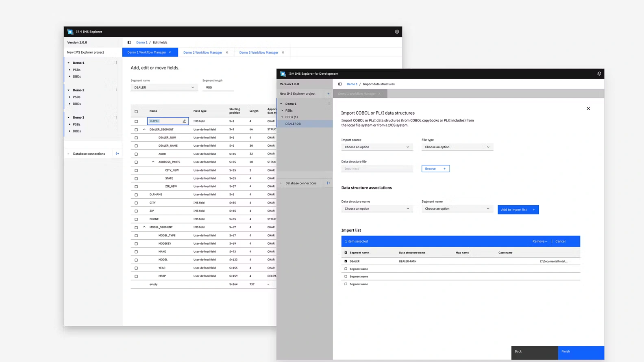Toggle checkbox for DEALER_NAME row

[x=136, y=146]
